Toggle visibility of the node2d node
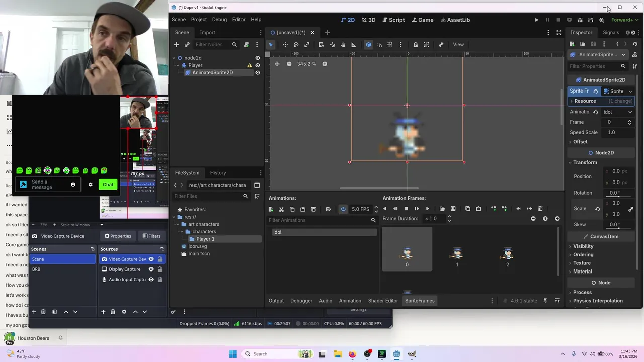Screen dimensions: 644x362 pos(258,58)
